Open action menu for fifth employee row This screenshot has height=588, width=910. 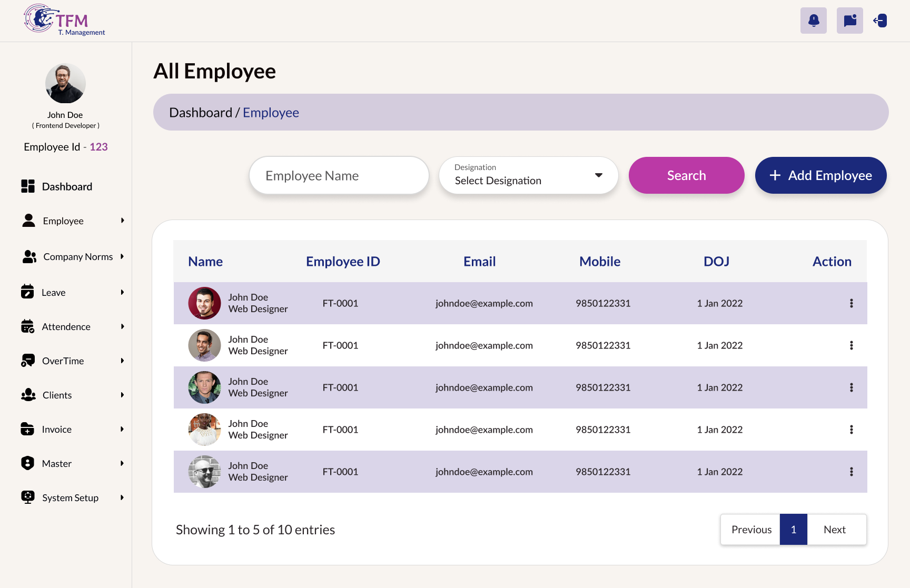point(852,472)
